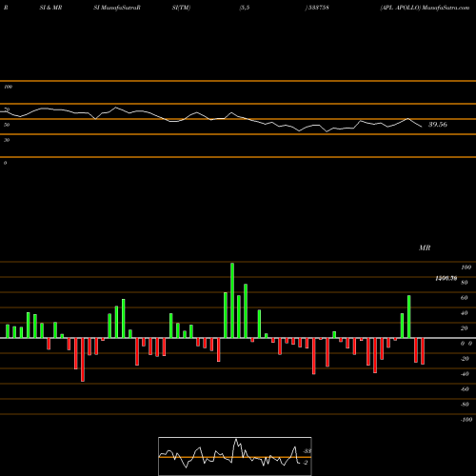Image resolution: width=476 pixels, height=476 pixels.
Task: Click the last red MR bar on the right
Action: tap(423, 351)
